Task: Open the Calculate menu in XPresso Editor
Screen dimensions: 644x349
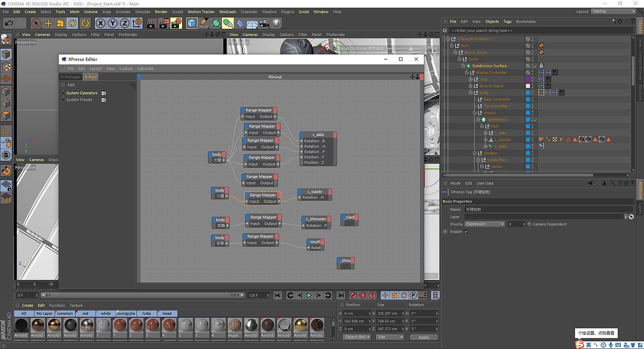Action: click(x=145, y=68)
